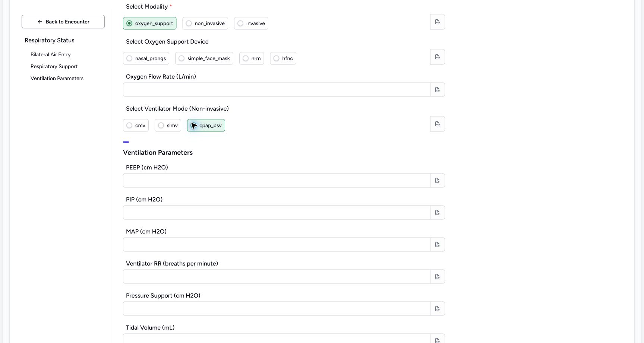Open the note icon for Ventilator RR
644x343 pixels.
pos(438,277)
